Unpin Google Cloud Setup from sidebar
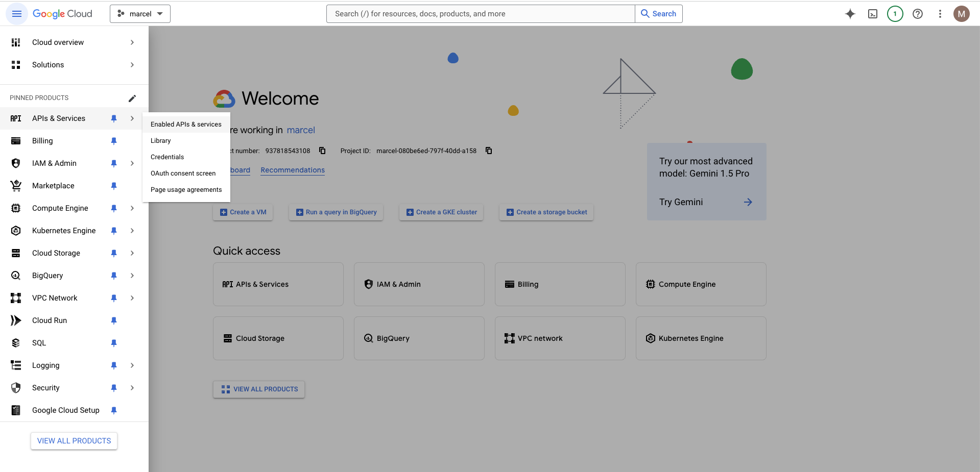The height and width of the screenshot is (472, 980). tap(114, 410)
